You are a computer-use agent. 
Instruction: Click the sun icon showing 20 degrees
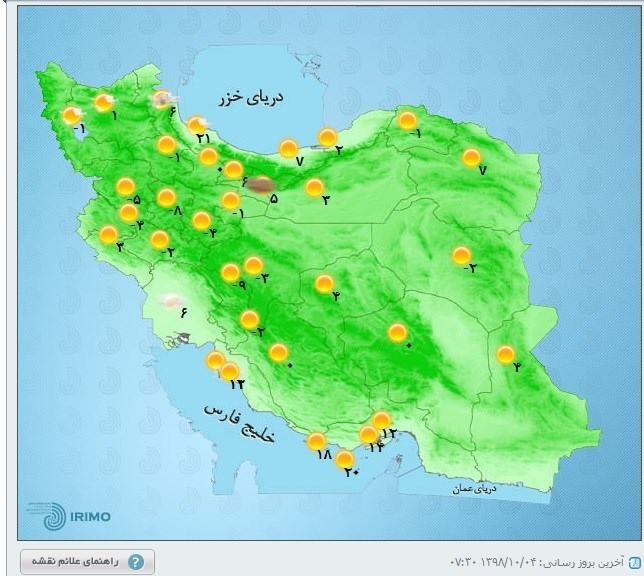click(x=346, y=458)
